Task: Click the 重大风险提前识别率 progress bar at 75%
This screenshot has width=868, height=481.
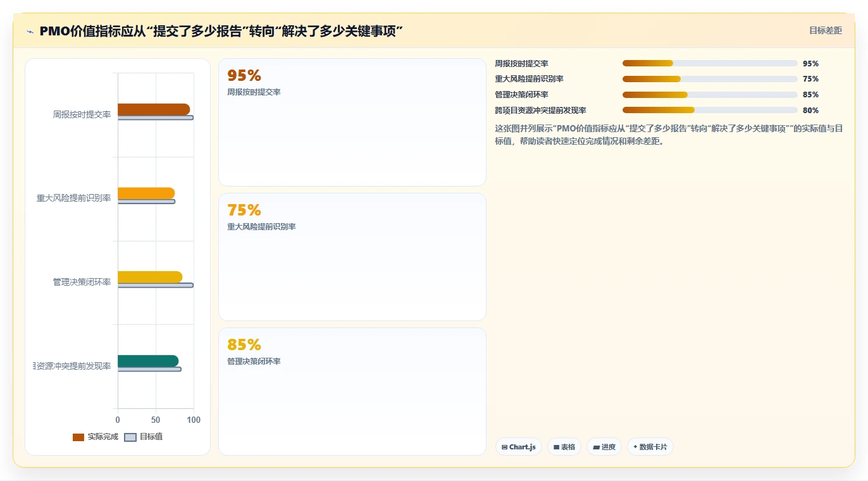Action: 710,79
